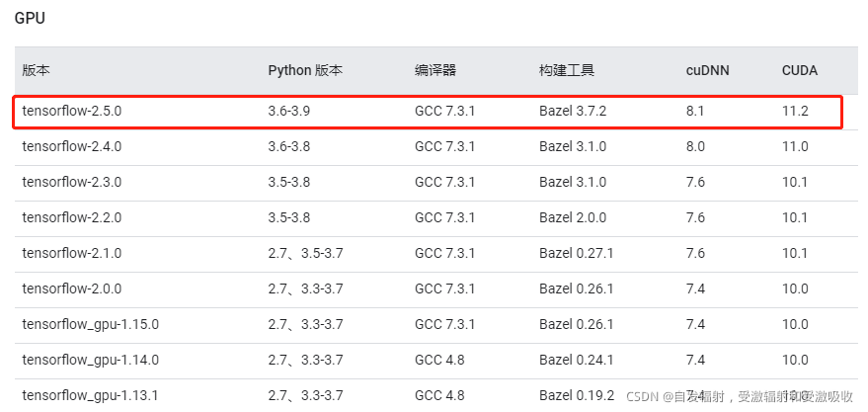Image resolution: width=868 pixels, height=412 pixels.
Task: Click Bazel 0.26.1 in tensorflow-2.0.0 row
Action: point(577,288)
